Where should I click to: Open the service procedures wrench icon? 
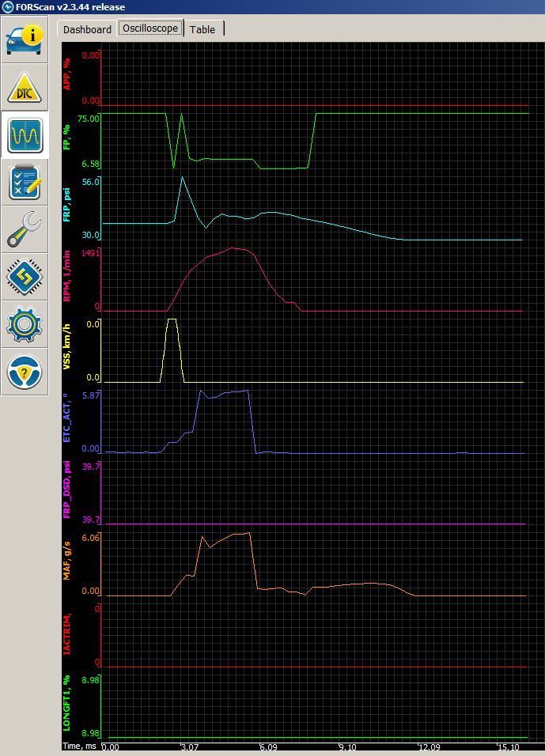click(x=25, y=229)
